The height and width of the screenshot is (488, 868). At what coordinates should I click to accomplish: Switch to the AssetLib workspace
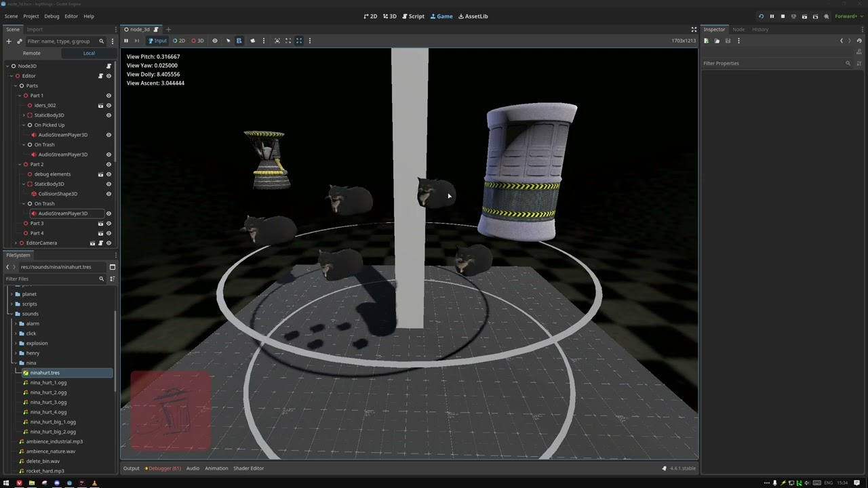pos(473,16)
